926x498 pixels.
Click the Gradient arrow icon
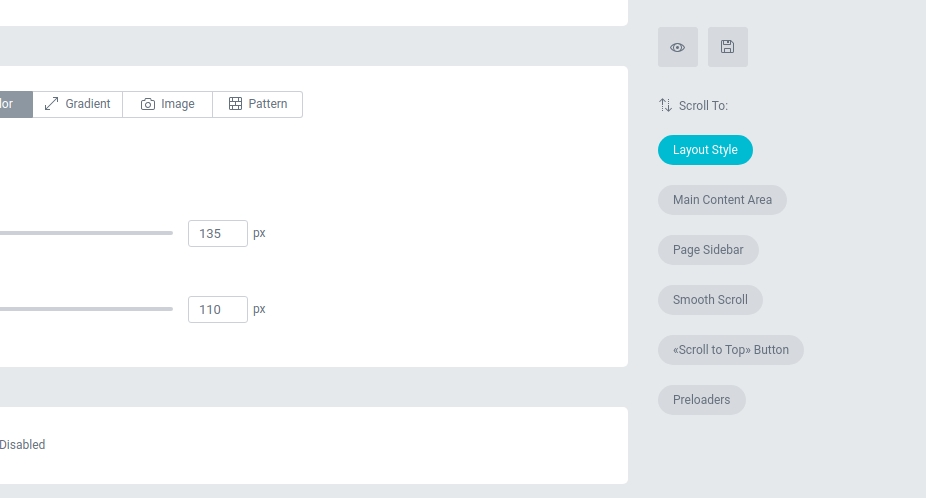point(52,104)
